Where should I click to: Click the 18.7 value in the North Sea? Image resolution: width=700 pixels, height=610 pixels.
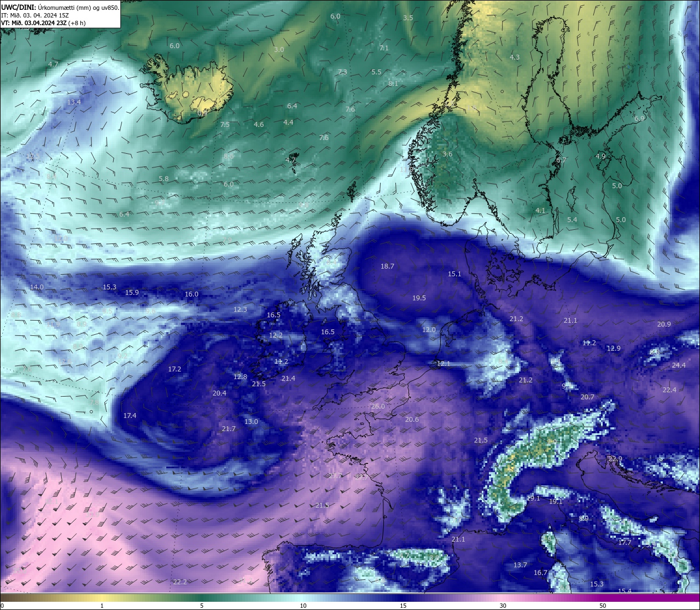tap(387, 266)
